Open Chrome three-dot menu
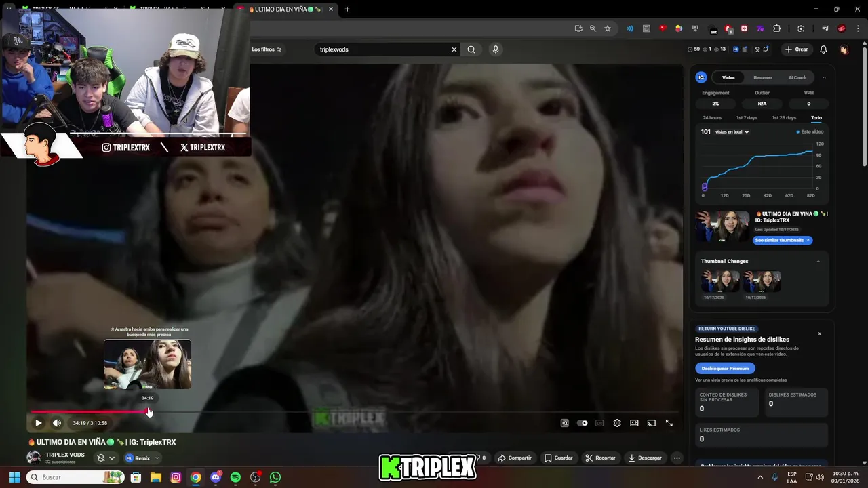 (859, 28)
